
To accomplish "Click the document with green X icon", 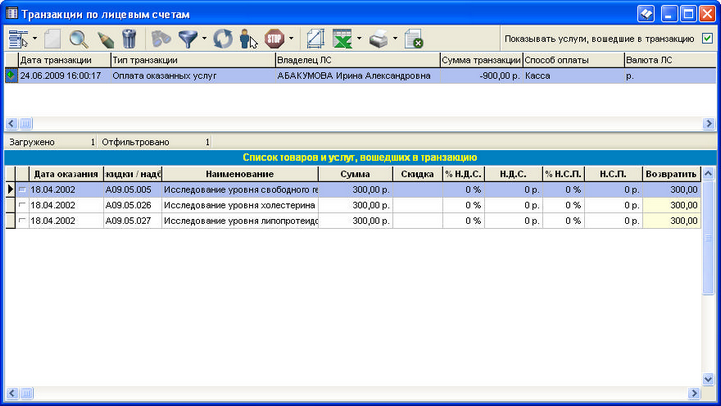I will pyautogui.click(x=414, y=39).
